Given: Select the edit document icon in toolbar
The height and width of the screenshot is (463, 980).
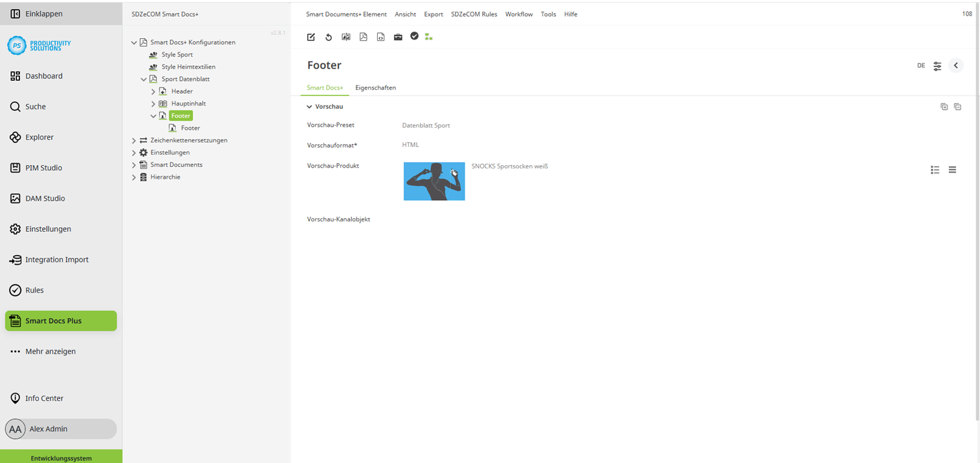Looking at the screenshot, I should (x=311, y=37).
